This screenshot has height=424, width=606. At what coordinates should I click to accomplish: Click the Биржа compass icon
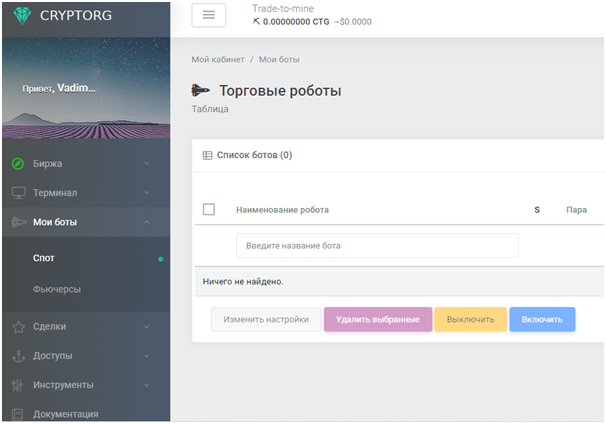[x=18, y=163]
